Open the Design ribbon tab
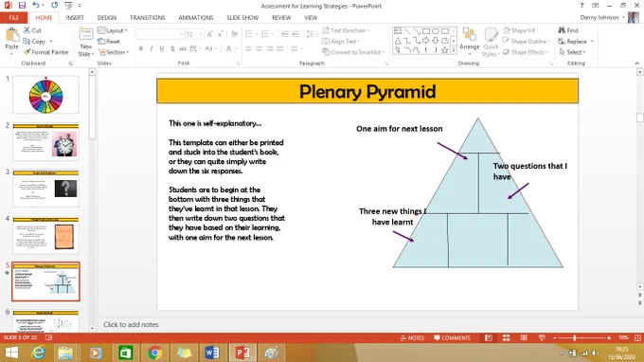 point(107,18)
